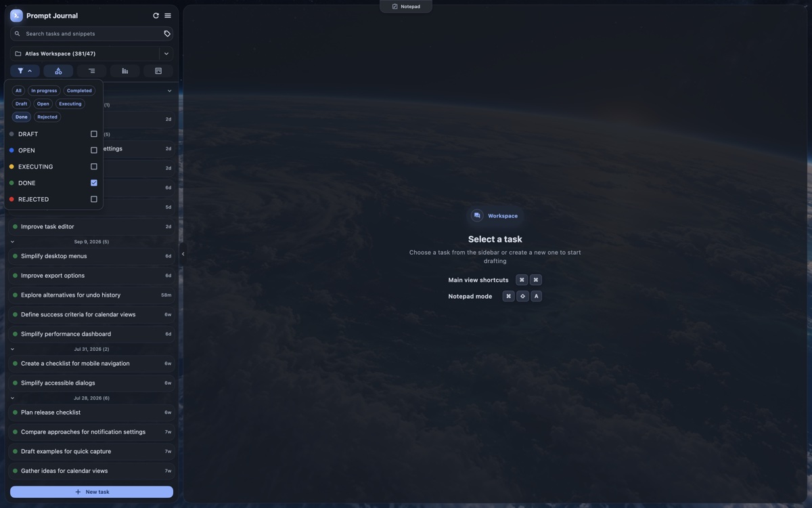Viewport: 812px width, 508px height.
Task: Select the image panel view icon
Action: pyautogui.click(x=158, y=70)
